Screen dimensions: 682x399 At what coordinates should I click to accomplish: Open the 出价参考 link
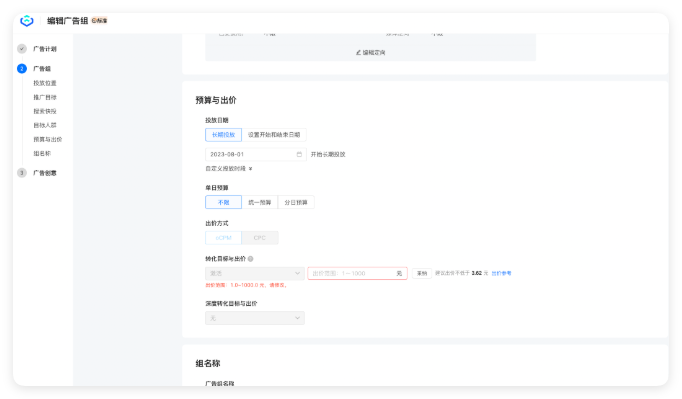click(501, 273)
